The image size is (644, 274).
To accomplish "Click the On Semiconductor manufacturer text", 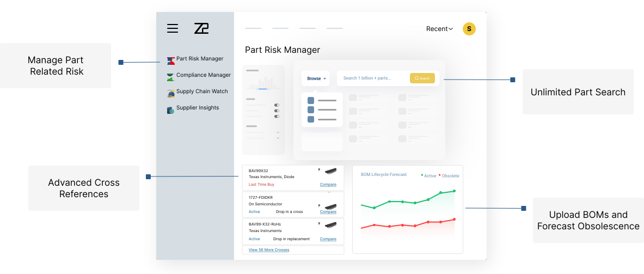I will (x=265, y=204).
